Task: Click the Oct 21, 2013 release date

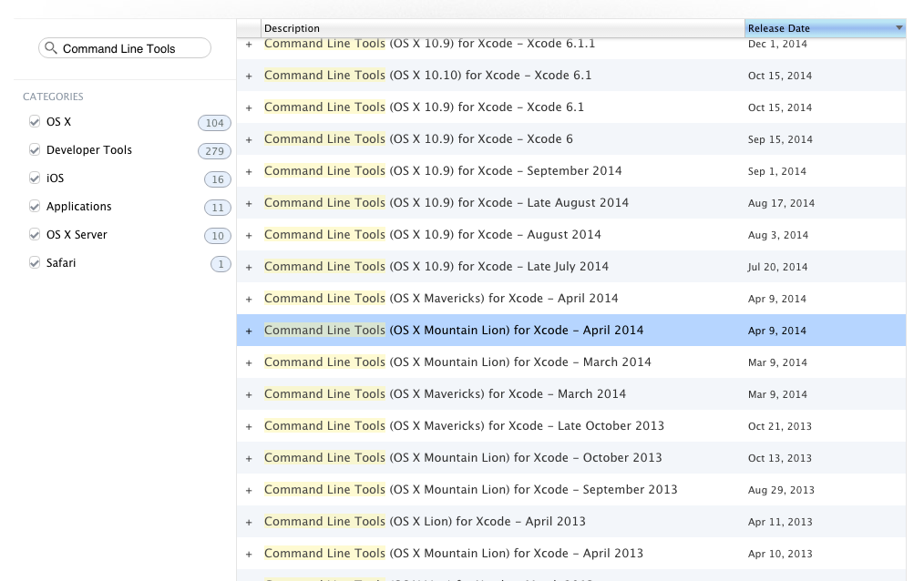Action: coord(780,426)
